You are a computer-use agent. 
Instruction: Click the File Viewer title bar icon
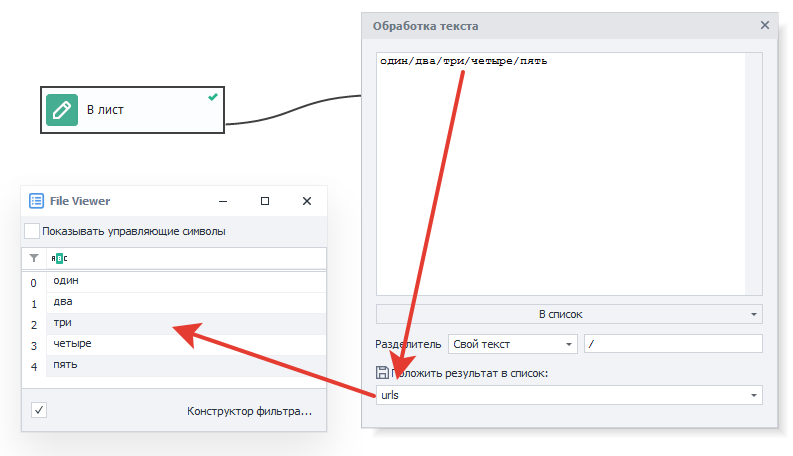tap(37, 201)
